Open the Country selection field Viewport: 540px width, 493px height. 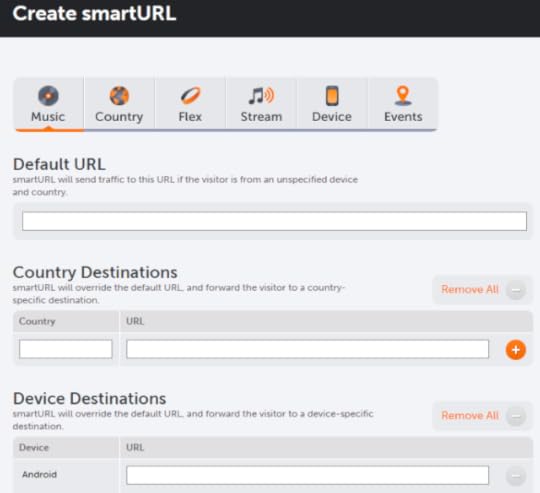[x=66, y=349]
